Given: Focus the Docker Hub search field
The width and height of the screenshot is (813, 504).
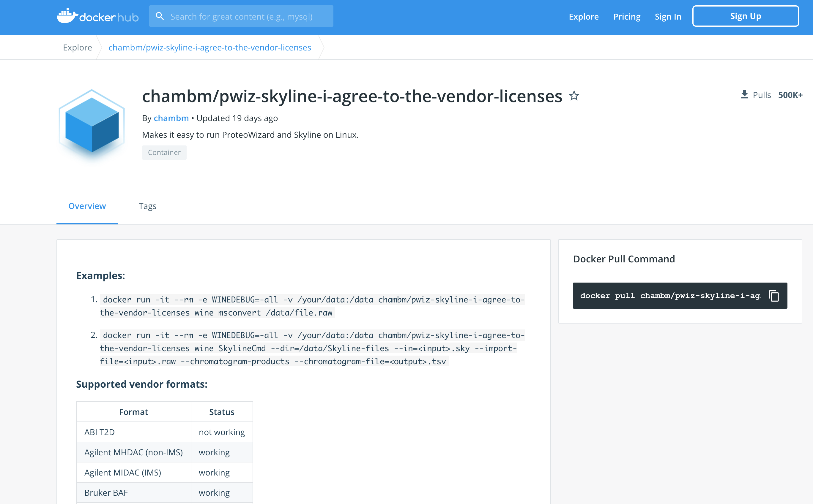Looking at the screenshot, I should [x=247, y=16].
